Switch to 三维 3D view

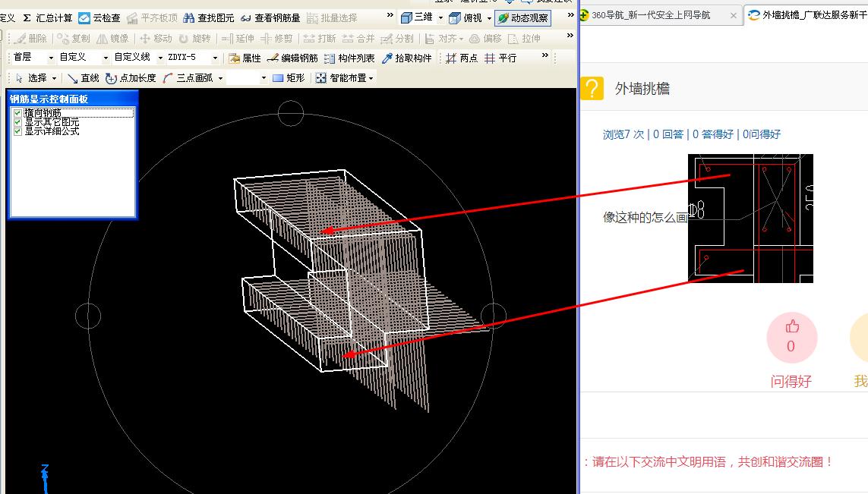click(417, 17)
